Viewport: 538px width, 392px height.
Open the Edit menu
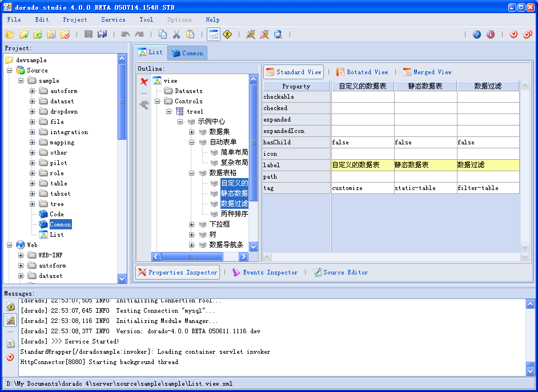(42, 19)
